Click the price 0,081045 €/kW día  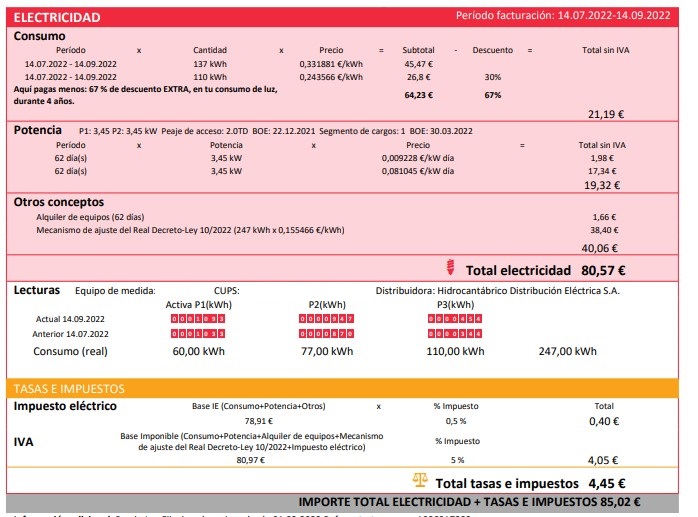point(418,171)
